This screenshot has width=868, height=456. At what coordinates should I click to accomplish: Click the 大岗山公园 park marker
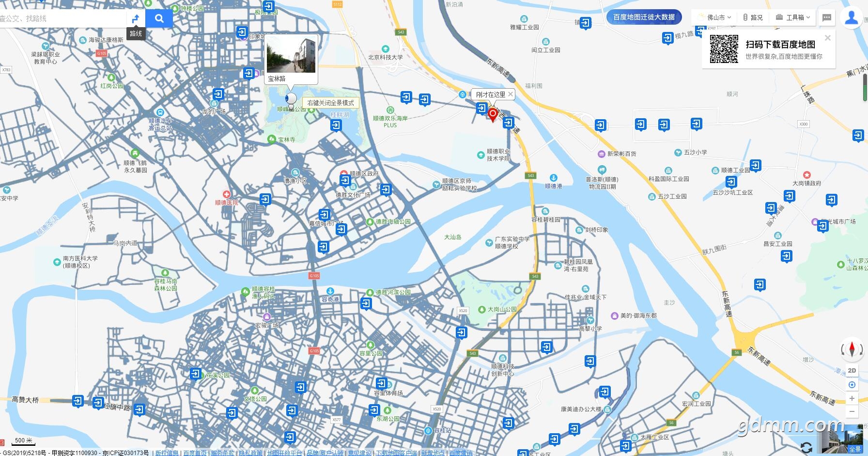click(x=481, y=309)
